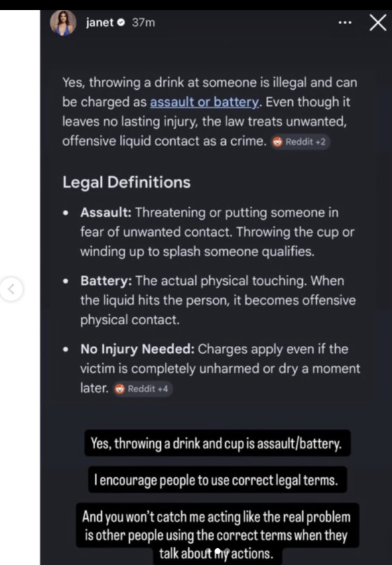Select the 37m story timestamp
The height and width of the screenshot is (565, 392).
coord(143,23)
